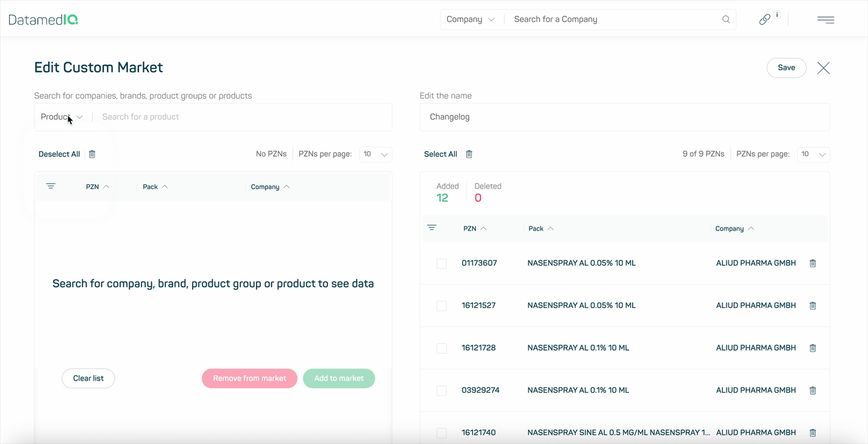Click the trash icon next to Deselect All

point(91,154)
